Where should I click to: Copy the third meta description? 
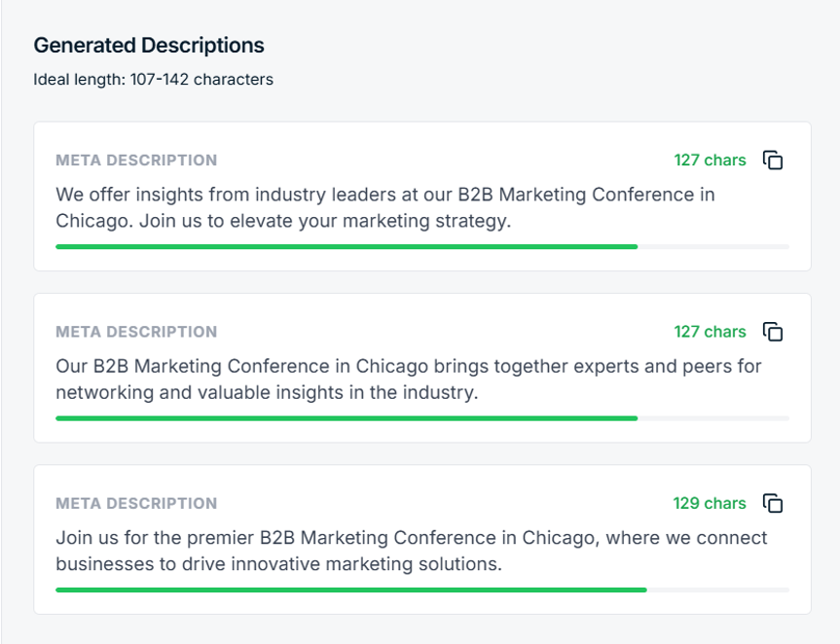(x=773, y=503)
